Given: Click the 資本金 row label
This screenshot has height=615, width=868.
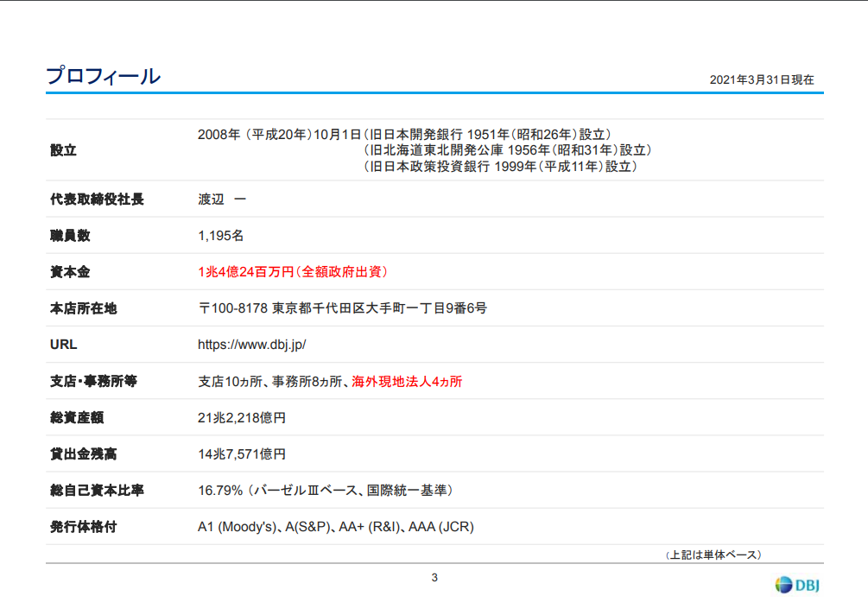Looking at the screenshot, I should click(70, 272).
